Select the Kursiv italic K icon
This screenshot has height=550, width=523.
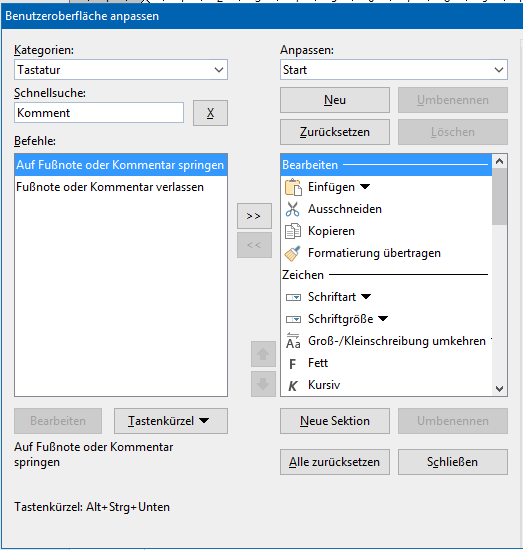293,386
